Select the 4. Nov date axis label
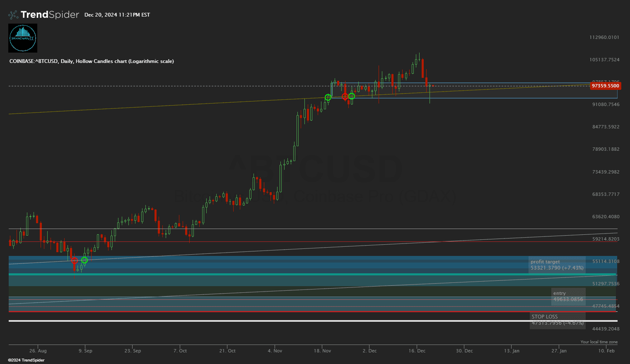Screen dimensions: 630x364 pyautogui.click(x=275, y=351)
